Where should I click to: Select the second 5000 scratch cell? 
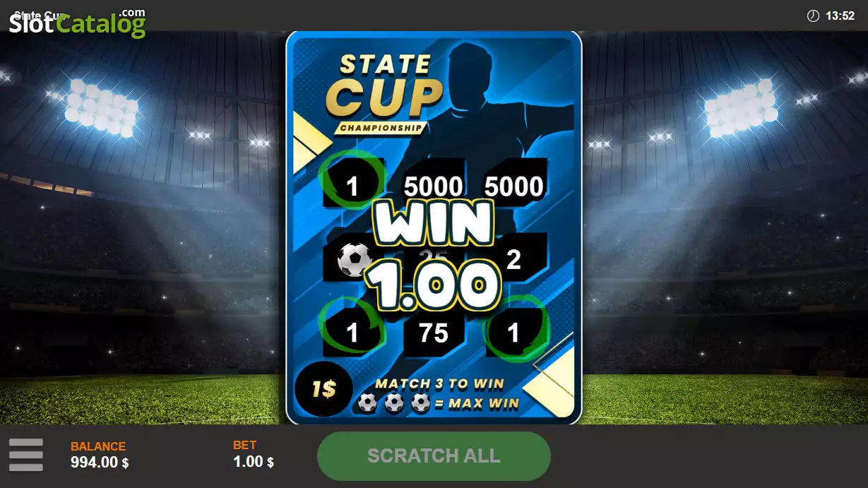point(514,186)
